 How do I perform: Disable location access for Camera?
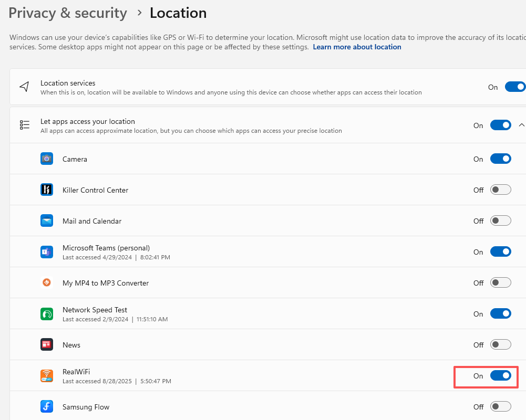tap(500, 159)
